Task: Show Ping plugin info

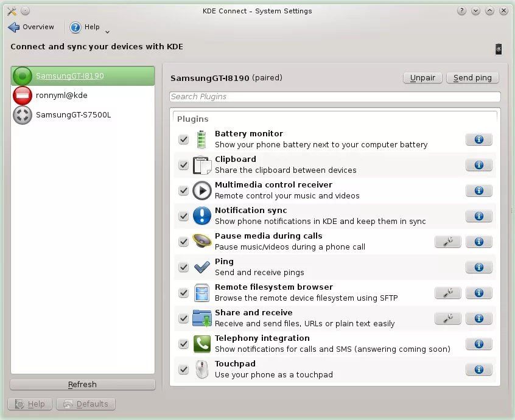Action: [479, 267]
